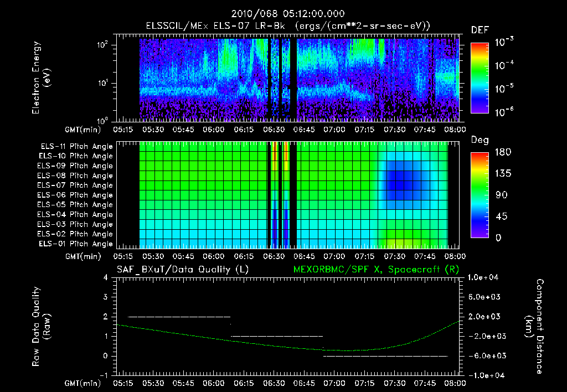Screen dimensions: 567x392
Task: Select the Component Distance (km) axis label
Action: pos(534,327)
